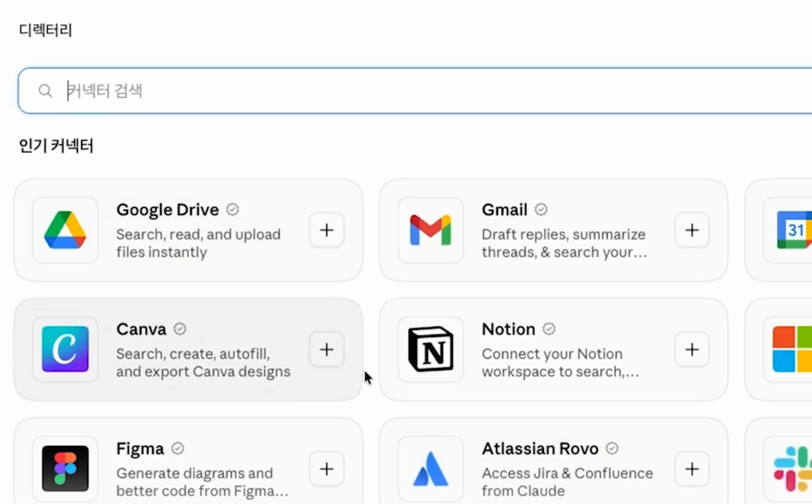The height and width of the screenshot is (504, 812).
Task: Click description "Generate diagrams and better code from Figma"
Action: (x=202, y=482)
